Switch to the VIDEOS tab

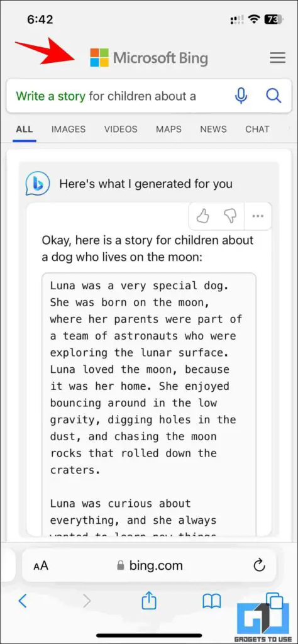(121, 129)
